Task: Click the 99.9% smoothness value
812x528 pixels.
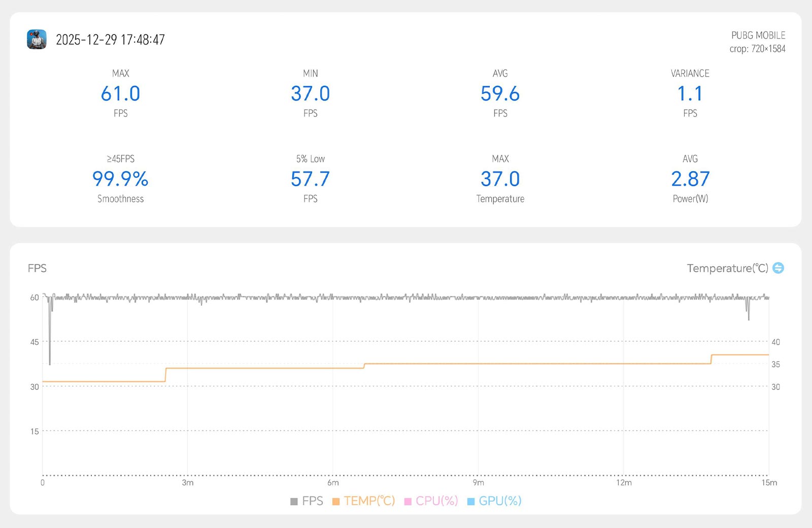Action: click(x=120, y=179)
